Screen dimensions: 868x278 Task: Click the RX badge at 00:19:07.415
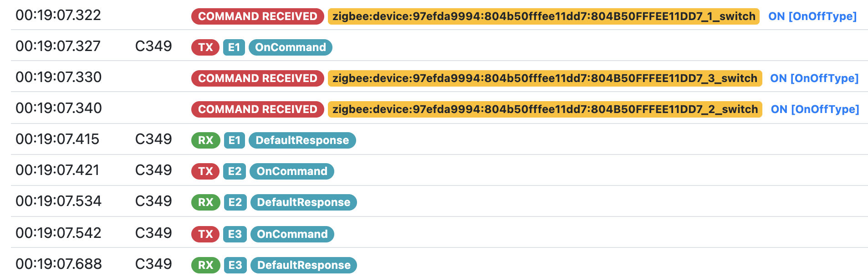(x=205, y=140)
